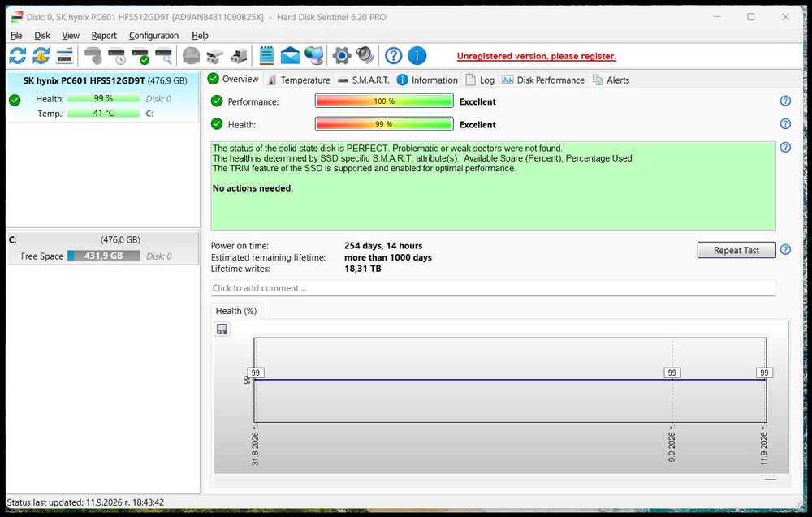The width and height of the screenshot is (812, 517).
Task: Open the View menu
Action: (71, 35)
